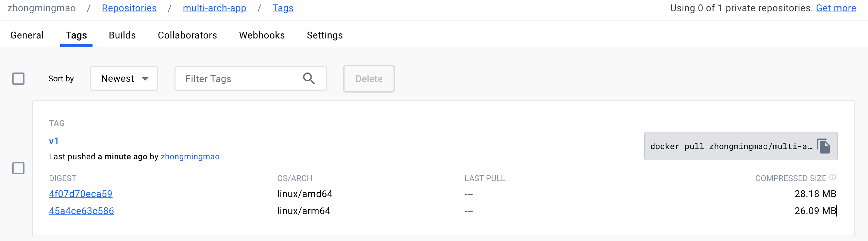The width and height of the screenshot is (868, 241).
Task: Click the Compressed Size info icon
Action: 833,177
